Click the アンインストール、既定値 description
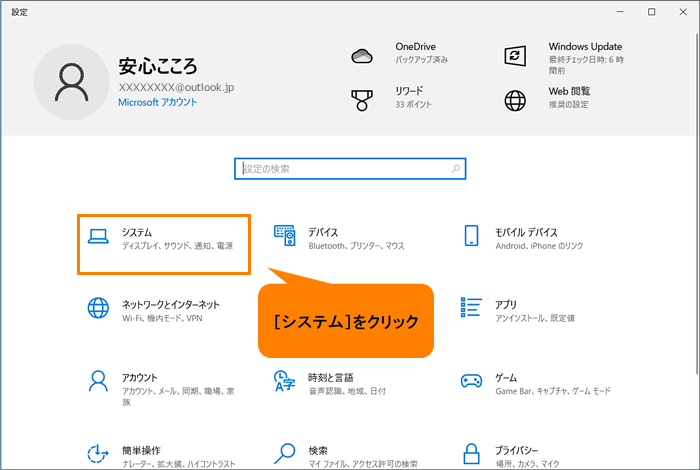700x470 pixels. pos(535,318)
